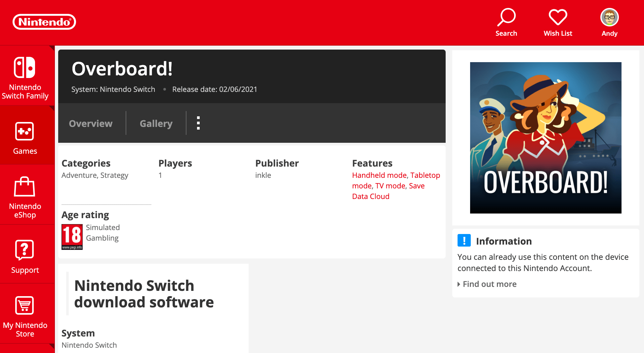Switch to the Gallery tab
The width and height of the screenshot is (644, 353).
coord(156,123)
